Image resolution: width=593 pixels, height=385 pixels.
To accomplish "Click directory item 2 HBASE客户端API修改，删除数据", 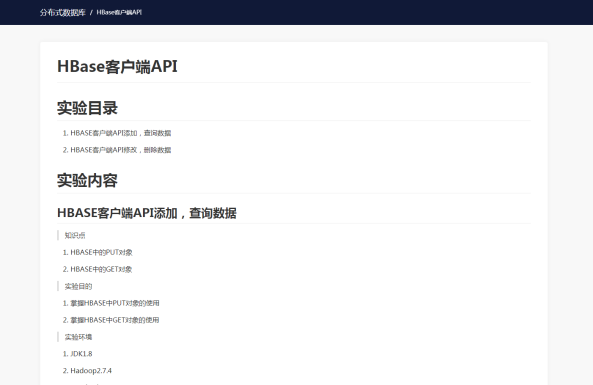I will (x=121, y=150).
